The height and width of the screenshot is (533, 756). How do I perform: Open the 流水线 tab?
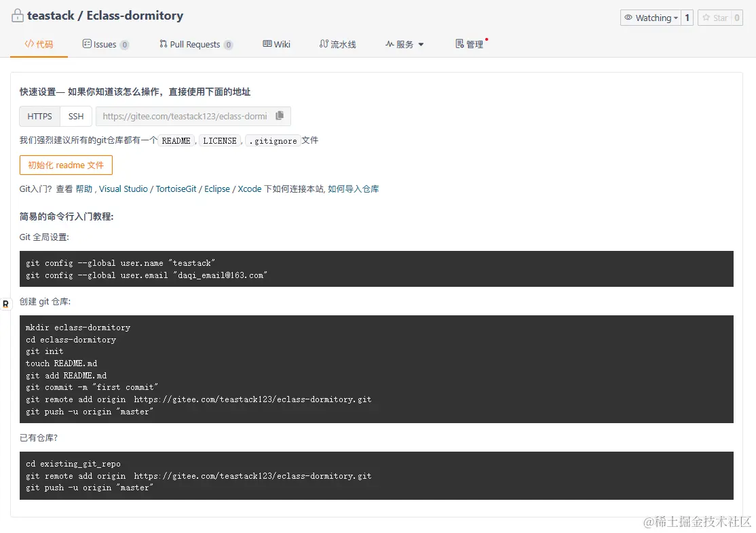coord(337,44)
